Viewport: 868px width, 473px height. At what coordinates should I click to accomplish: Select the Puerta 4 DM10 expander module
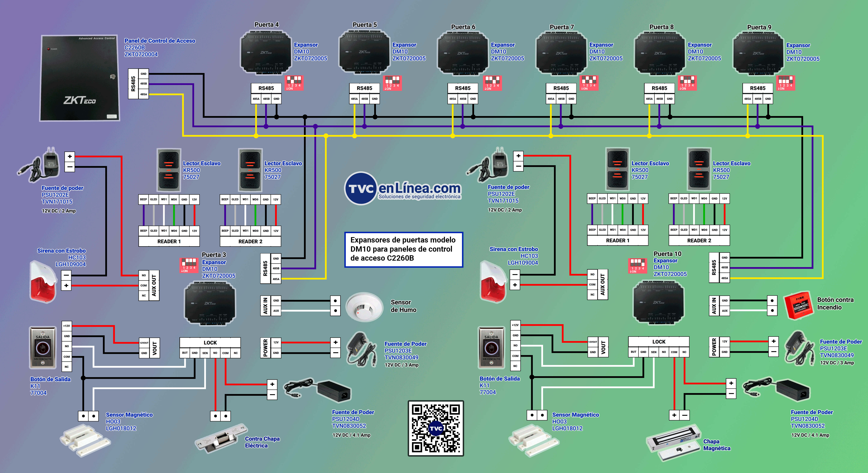[x=266, y=53]
